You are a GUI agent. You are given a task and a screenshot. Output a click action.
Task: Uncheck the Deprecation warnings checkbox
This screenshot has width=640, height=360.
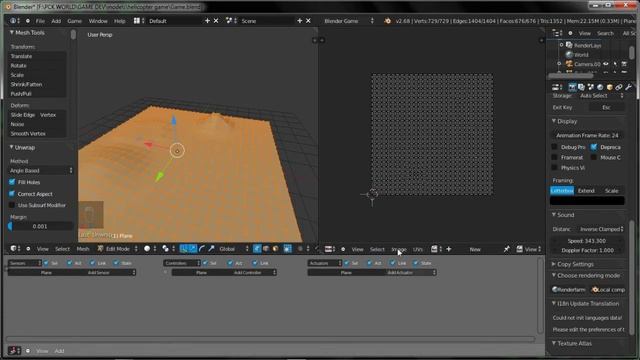click(x=594, y=147)
